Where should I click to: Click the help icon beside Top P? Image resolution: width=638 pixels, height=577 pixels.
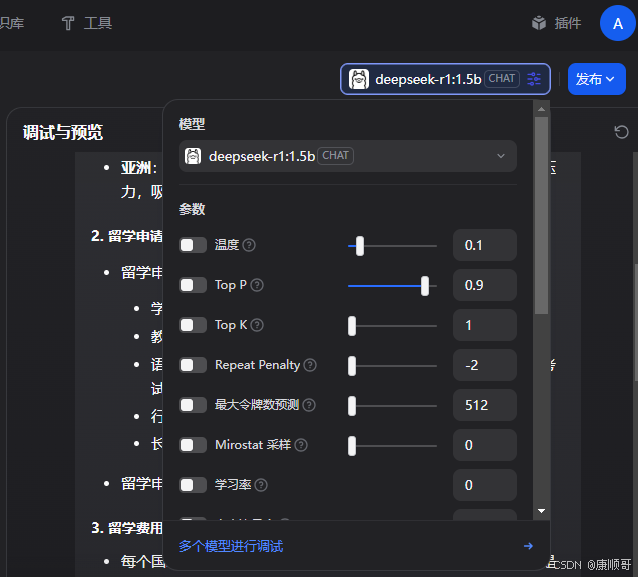[257, 285]
